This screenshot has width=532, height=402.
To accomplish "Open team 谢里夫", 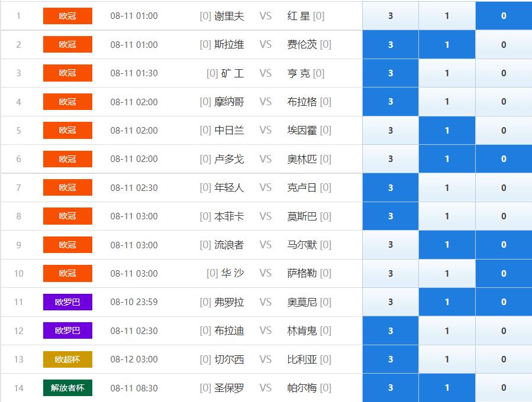I will point(229,16).
